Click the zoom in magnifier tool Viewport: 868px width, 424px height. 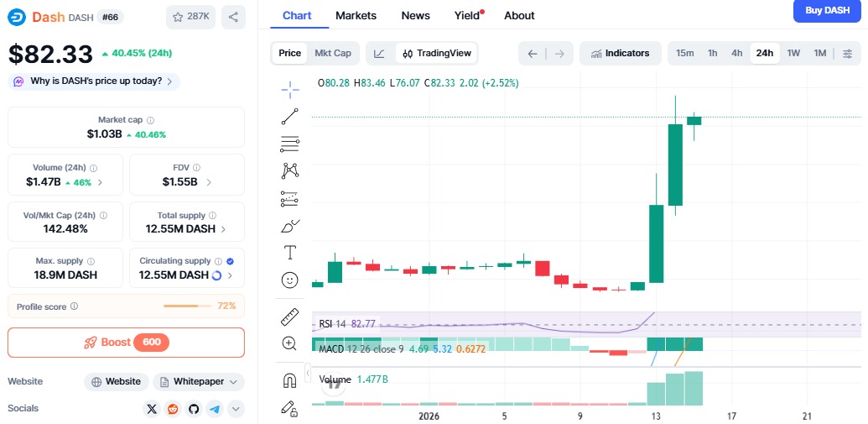tap(290, 343)
